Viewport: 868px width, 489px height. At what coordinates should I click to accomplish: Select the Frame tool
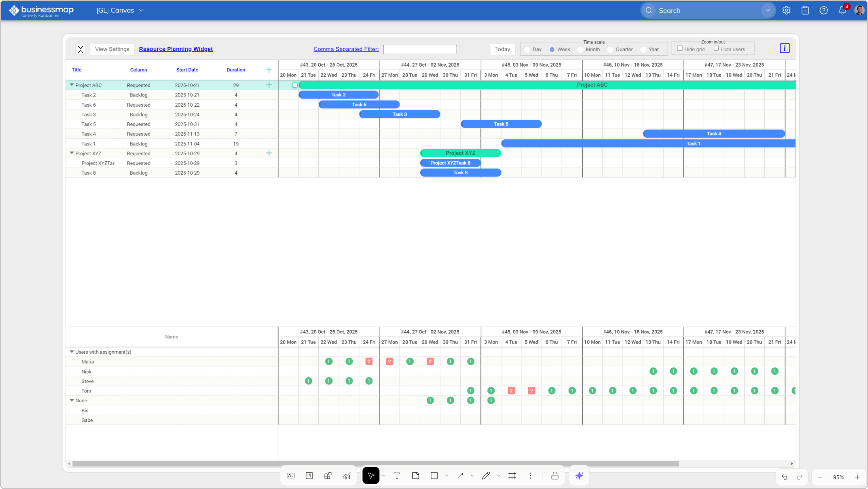point(512,475)
